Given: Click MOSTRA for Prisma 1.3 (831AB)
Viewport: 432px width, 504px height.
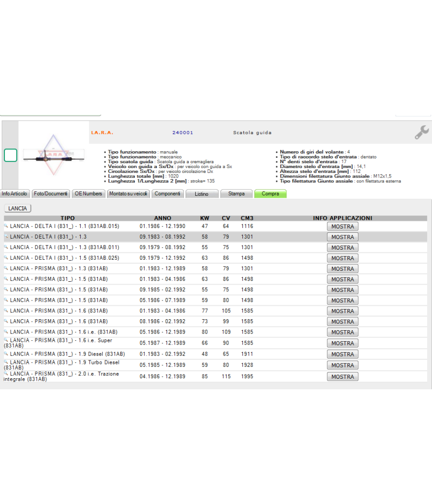Looking at the screenshot, I should (343, 269).
